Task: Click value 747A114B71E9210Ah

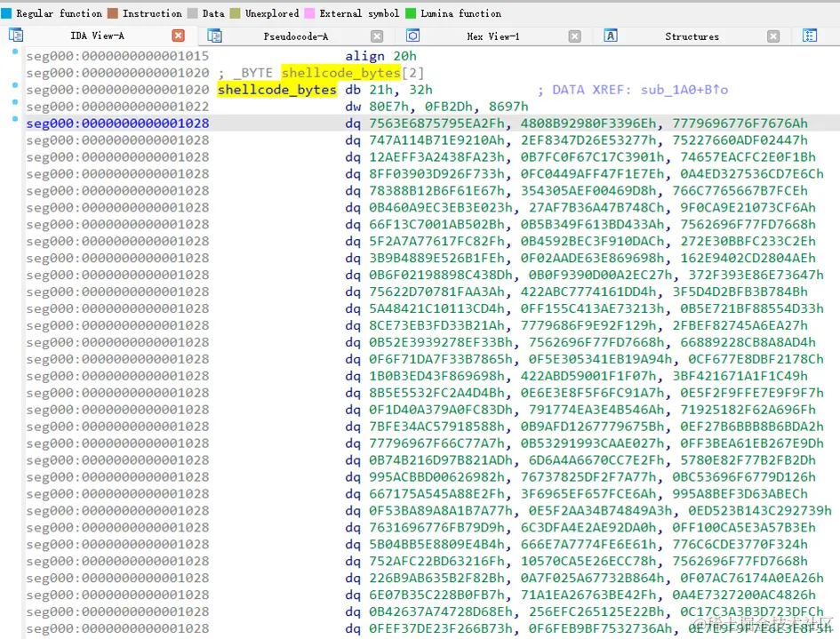Action: tap(436, 140)
